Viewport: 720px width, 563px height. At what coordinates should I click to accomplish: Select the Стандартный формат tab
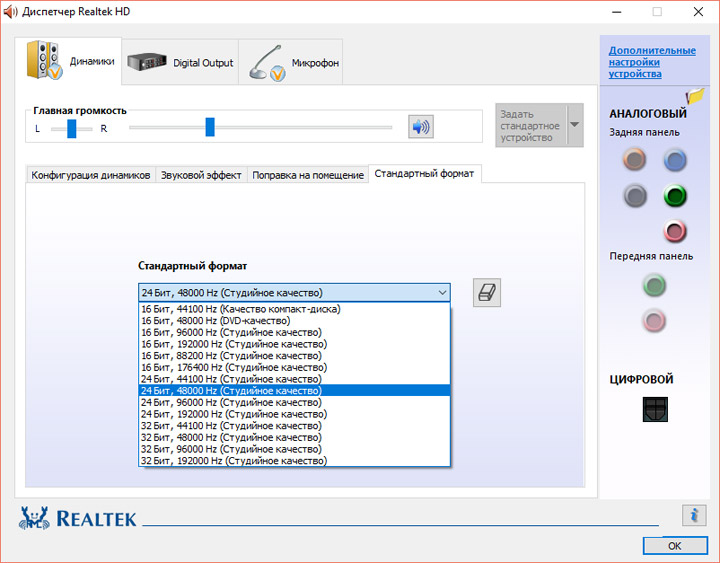424,174
